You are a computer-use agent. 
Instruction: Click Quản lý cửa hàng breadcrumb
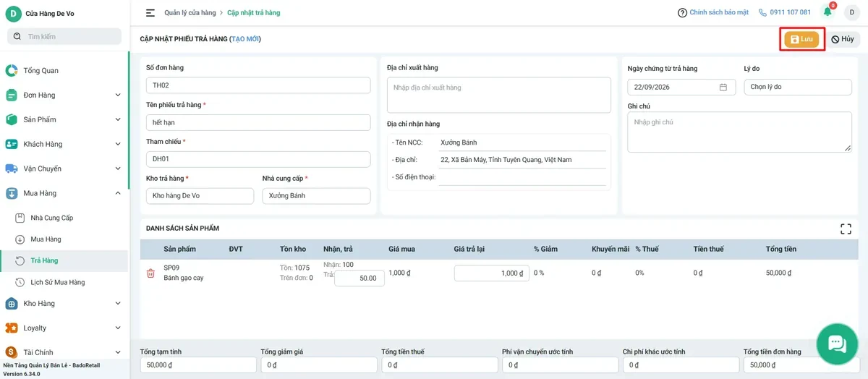190,13
